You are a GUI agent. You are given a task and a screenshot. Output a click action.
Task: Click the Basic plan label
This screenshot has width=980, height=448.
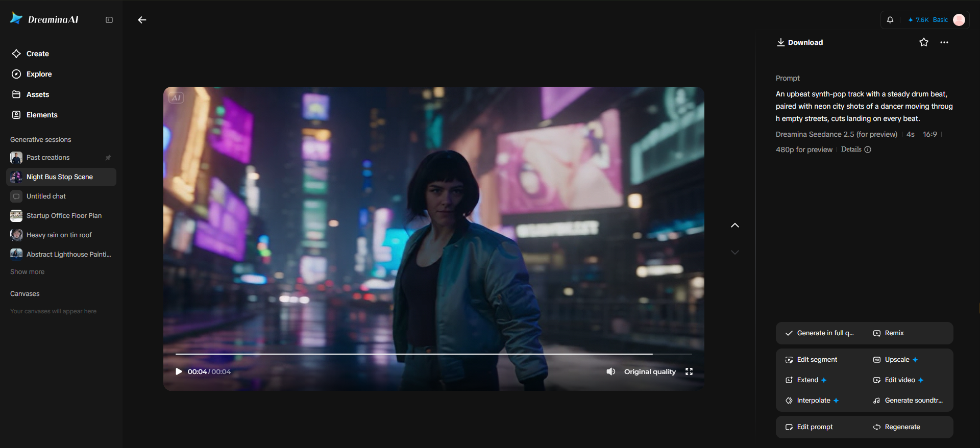click(x=940, y=20)
